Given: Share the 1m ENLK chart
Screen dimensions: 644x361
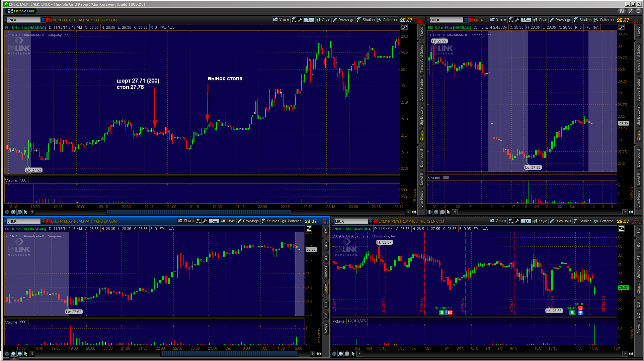Looking at the screenshot, I should point(281,20).
